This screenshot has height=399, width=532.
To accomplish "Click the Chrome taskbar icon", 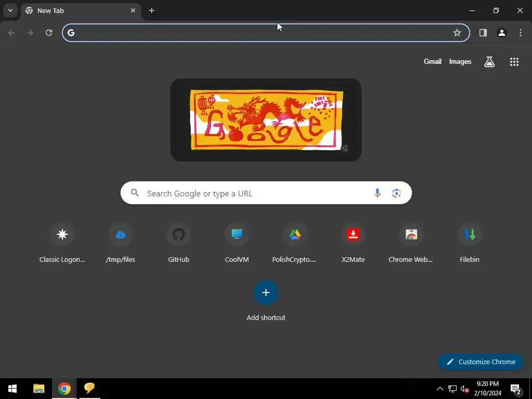I will pyautogui.click(x=64, y=389).
